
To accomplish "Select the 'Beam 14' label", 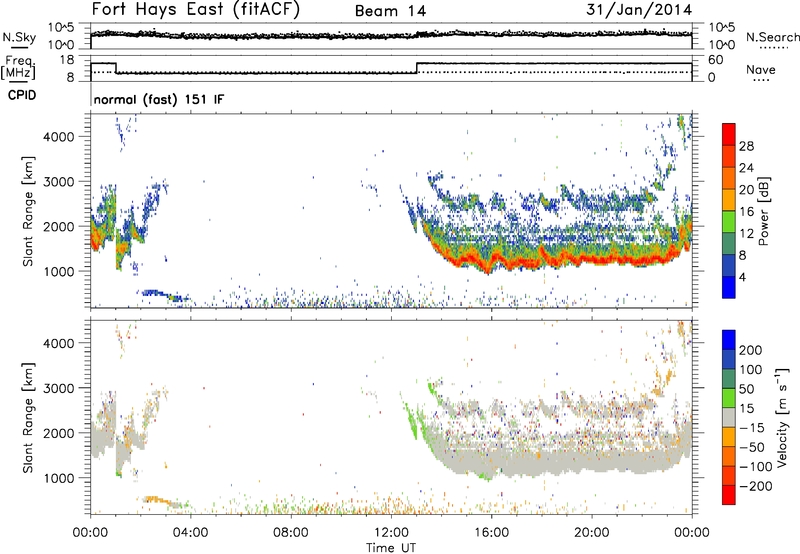I will 390,11.
